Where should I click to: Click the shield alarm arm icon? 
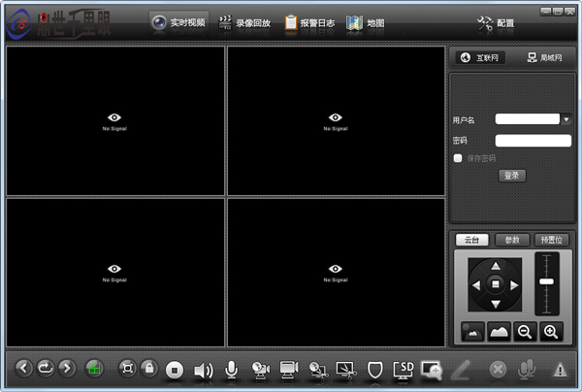pyautogui.click(x=374, y=370)
